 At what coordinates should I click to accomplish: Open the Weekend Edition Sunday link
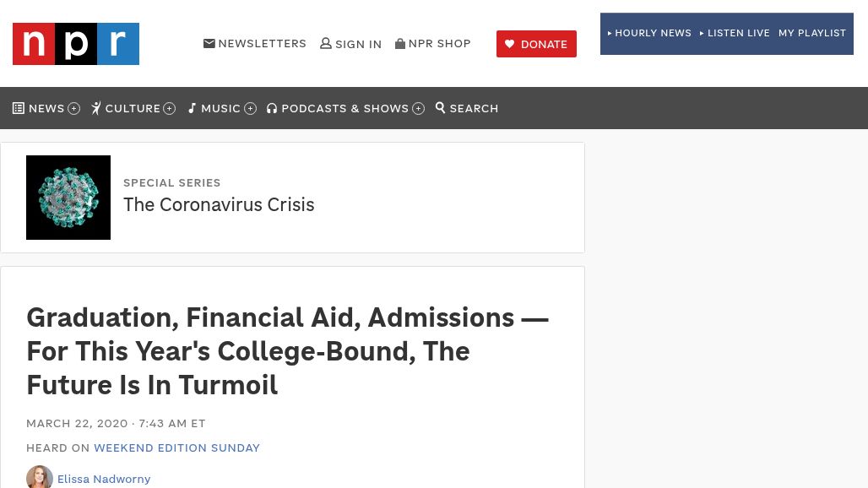[176, 448]
